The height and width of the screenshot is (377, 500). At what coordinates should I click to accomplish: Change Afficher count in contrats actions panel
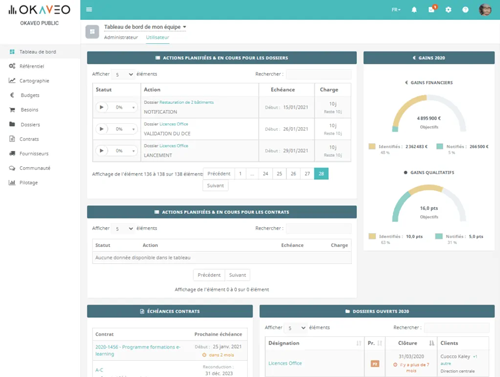coord(124,229)
